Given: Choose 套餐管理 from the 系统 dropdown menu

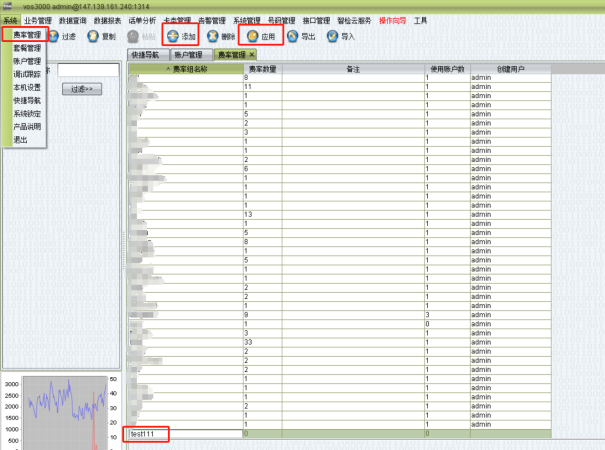Looking at the screenshot, I should pos(27,47).
